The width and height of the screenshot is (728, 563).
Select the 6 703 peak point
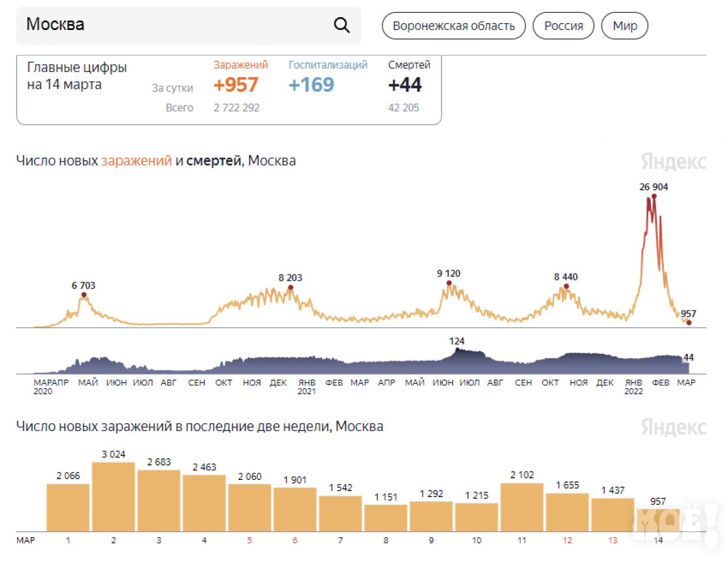click(x=84, y=295)
